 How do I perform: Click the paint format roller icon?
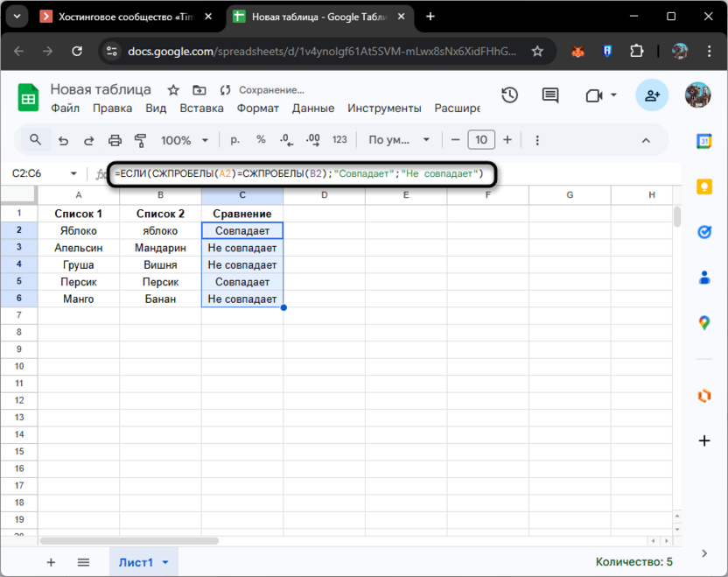pyautogui.click(x=140, y=140)
